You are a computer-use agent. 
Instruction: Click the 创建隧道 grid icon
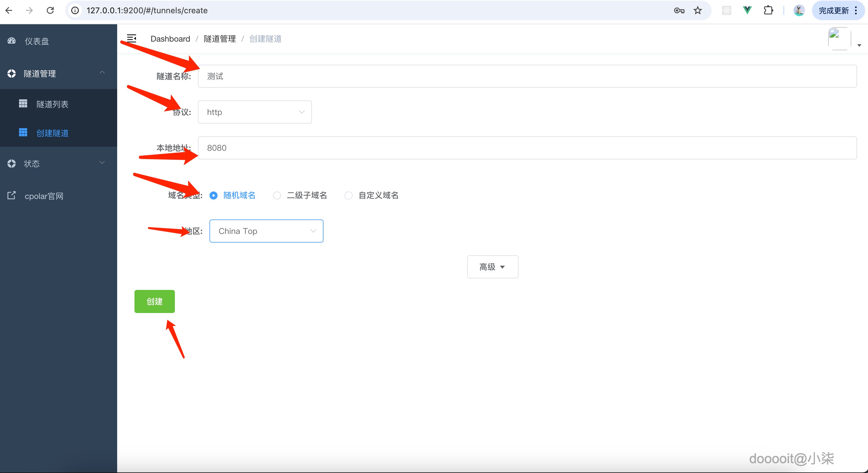[x=23, y=132]
